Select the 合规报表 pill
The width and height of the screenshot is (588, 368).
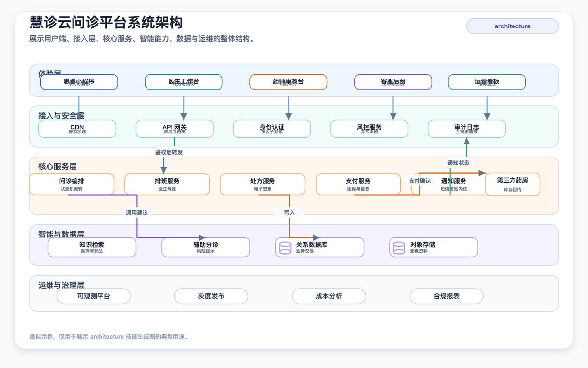(446, 296)
